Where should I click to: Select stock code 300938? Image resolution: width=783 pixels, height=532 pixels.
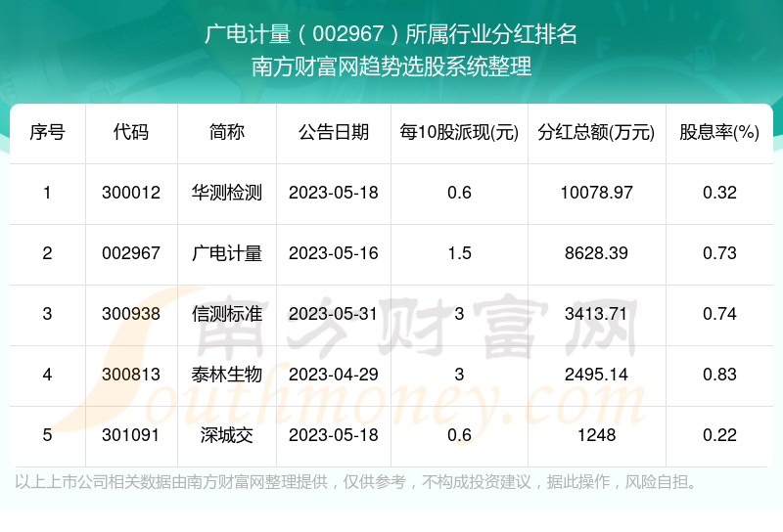[131, 314]
